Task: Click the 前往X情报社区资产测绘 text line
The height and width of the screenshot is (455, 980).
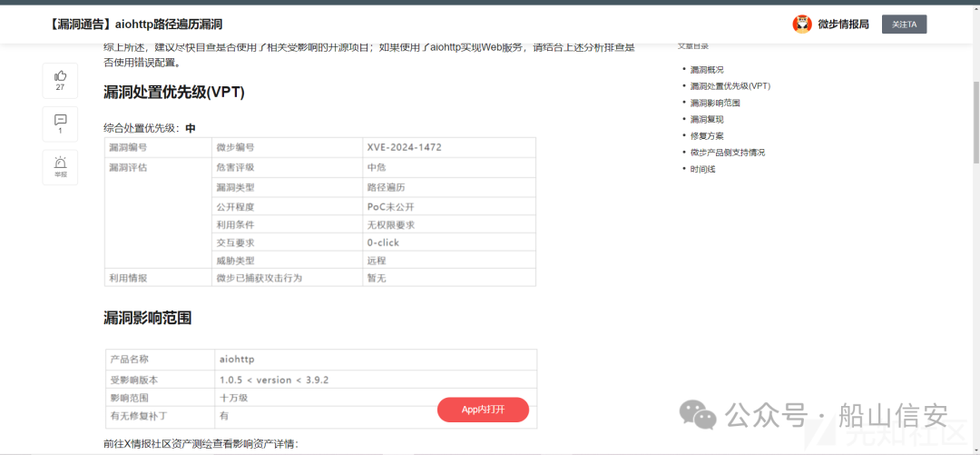Action: [x=201, y=444]
